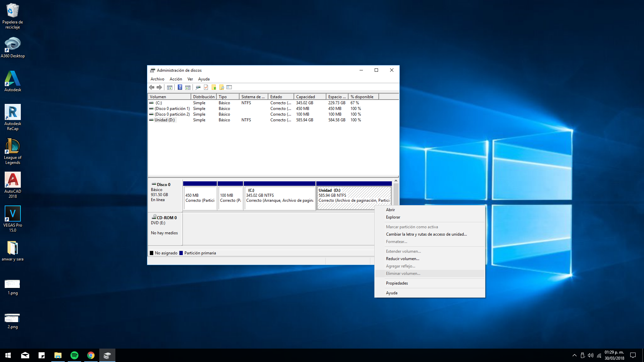
Task: Click the folder with magnifier toolbar icon
Action: [221, 87]
